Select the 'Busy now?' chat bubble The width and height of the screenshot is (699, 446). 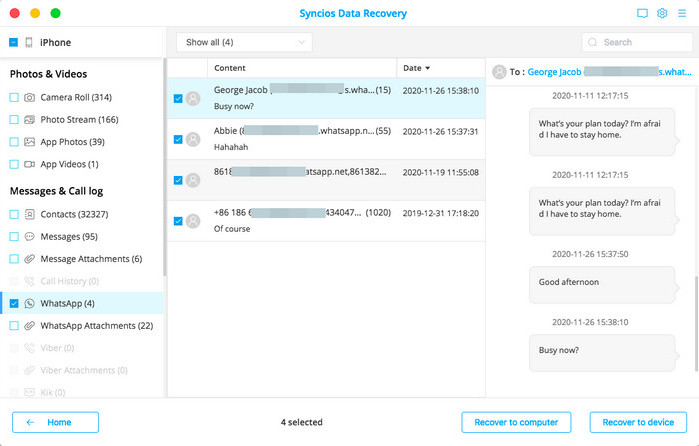[602, 353]
